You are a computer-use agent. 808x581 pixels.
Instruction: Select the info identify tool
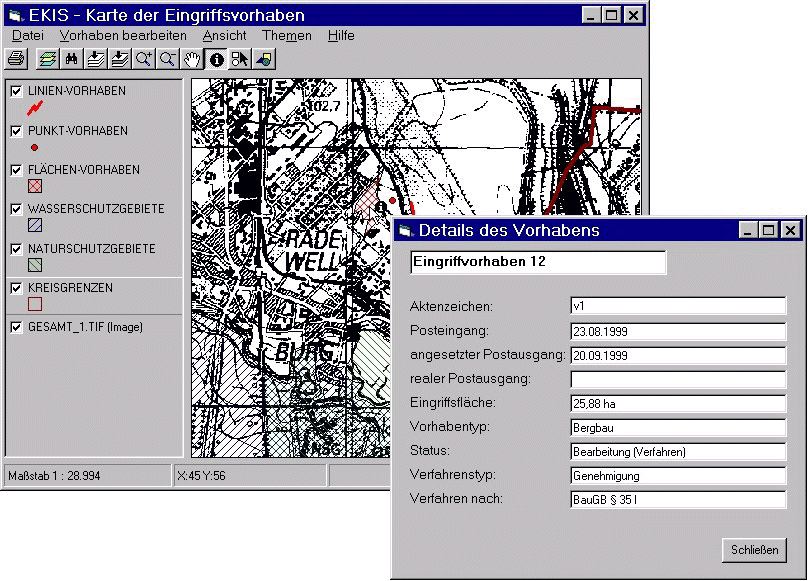(216, 59)
